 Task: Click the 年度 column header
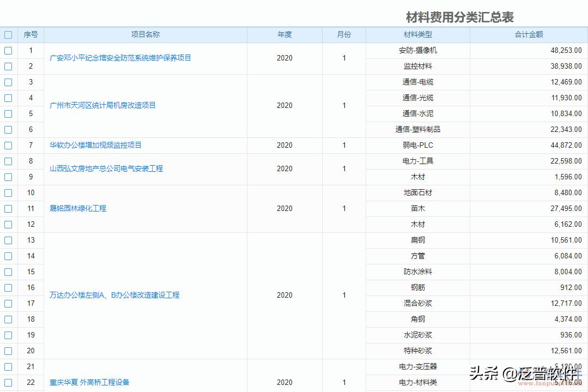[284, 34]
